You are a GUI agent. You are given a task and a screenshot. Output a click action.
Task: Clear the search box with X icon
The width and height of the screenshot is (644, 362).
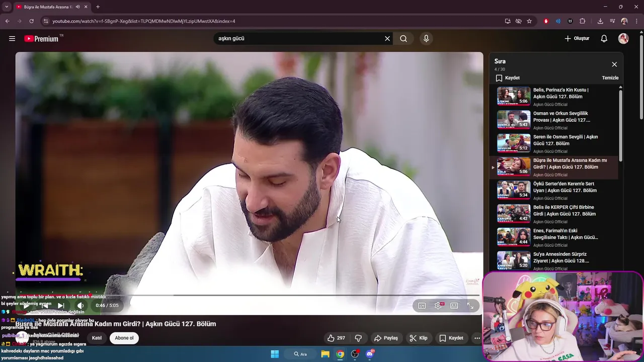click(x=387, y=39)
